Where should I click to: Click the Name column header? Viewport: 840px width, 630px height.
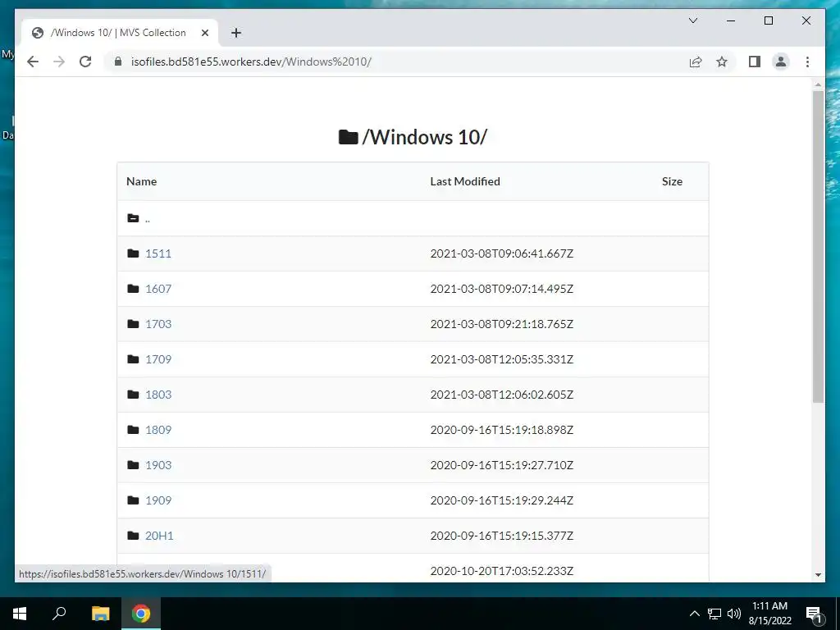[141, 181]
